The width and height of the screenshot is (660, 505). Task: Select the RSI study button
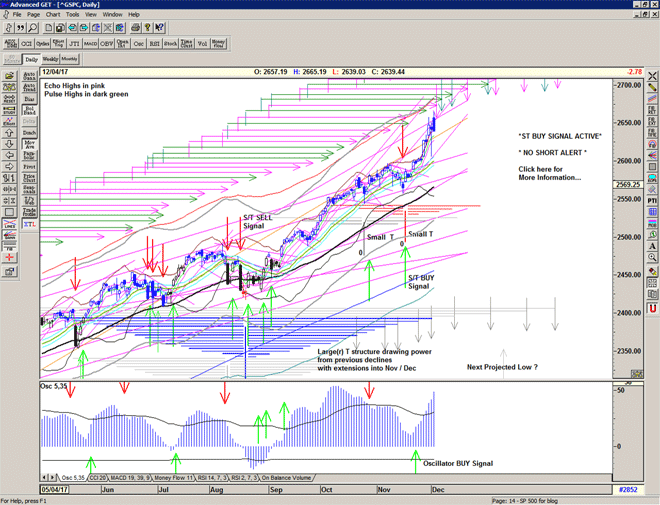point(155,44)
